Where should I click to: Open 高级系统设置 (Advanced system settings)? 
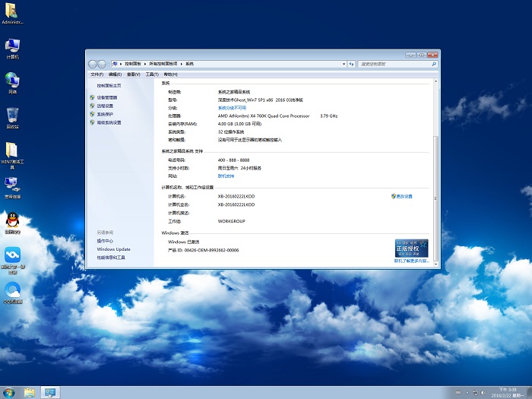109,122
